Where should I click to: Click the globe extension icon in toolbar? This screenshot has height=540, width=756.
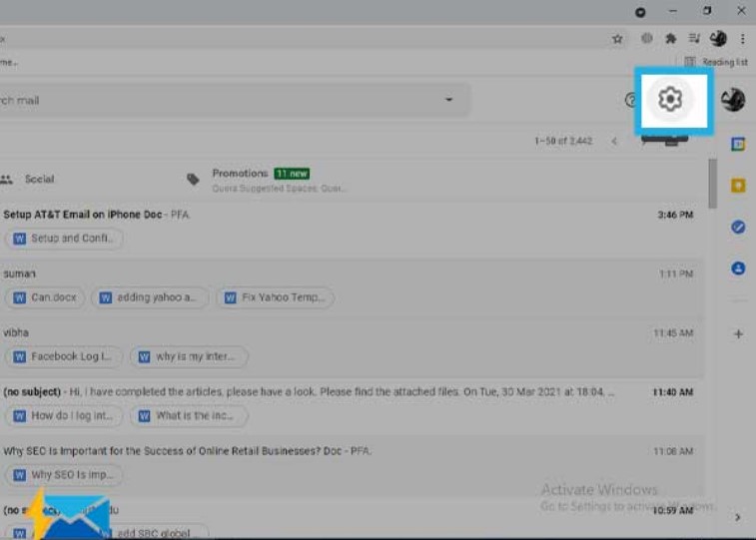(x=646, y=39)
